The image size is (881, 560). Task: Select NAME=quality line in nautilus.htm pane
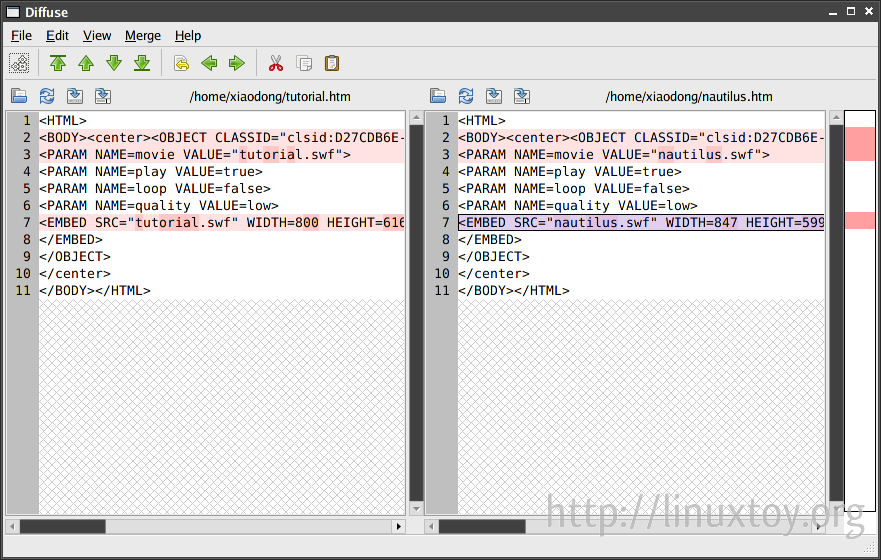[x=641, y=206]
